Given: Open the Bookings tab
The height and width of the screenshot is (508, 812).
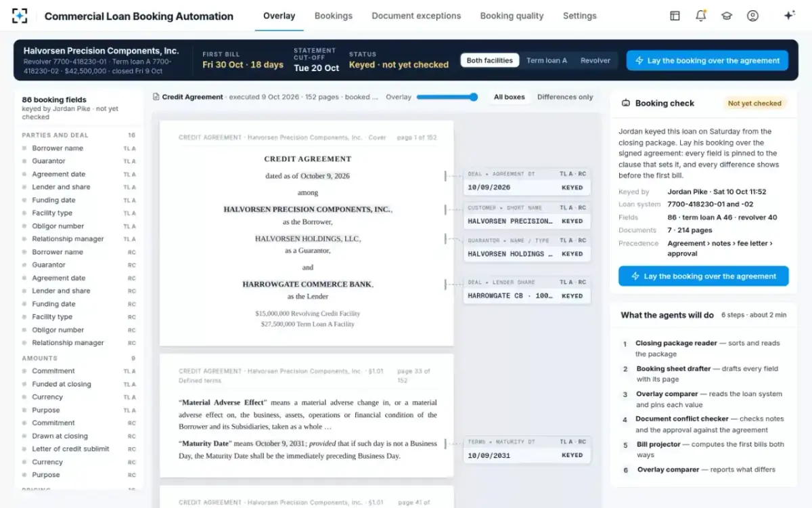Looking at the screenshot, I should [333, 16].
